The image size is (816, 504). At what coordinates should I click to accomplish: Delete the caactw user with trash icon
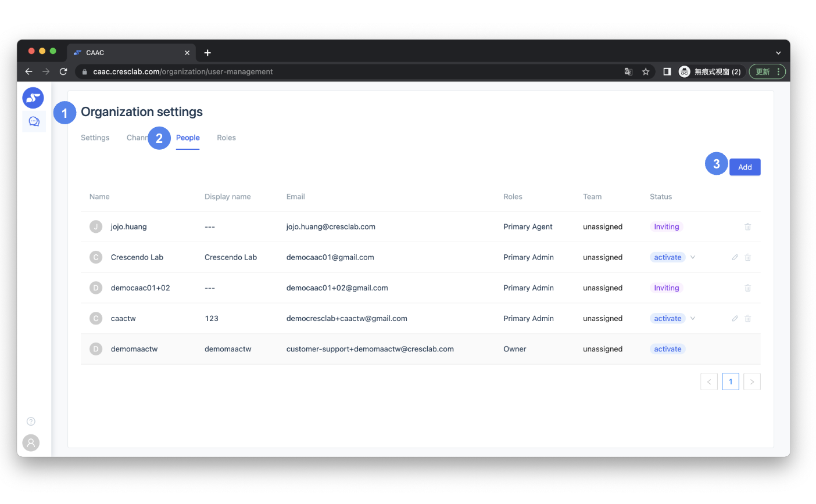point(748,319)
